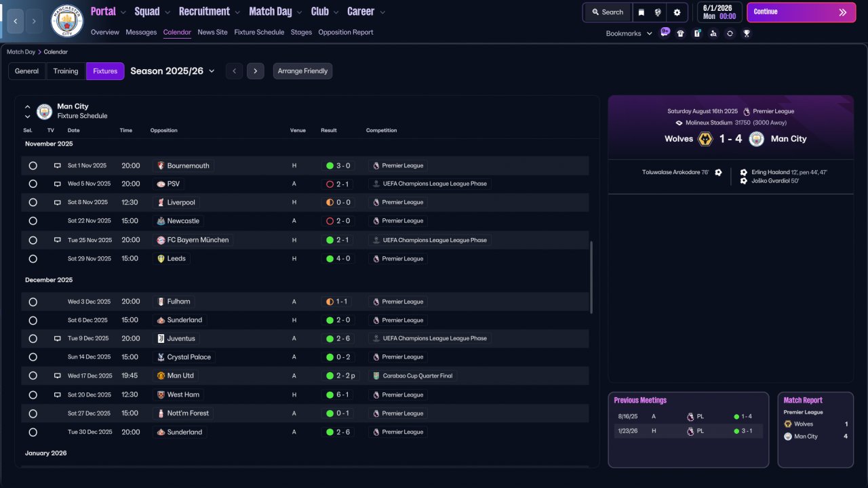Open the scouting person-search bookmark shortcut
Viewport: 868px width, 488px height.
[713, 33]
